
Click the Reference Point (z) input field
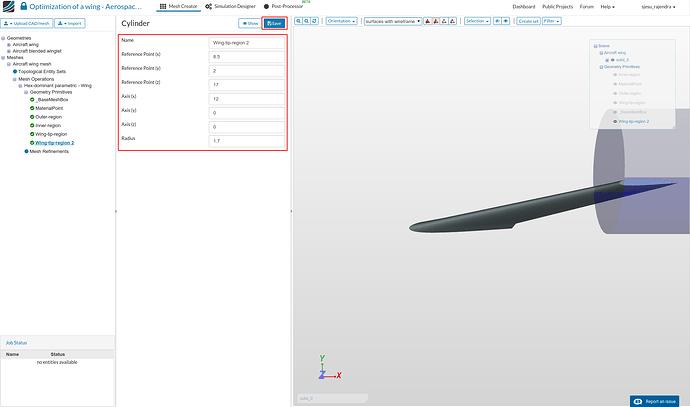(x=246, y=85)
